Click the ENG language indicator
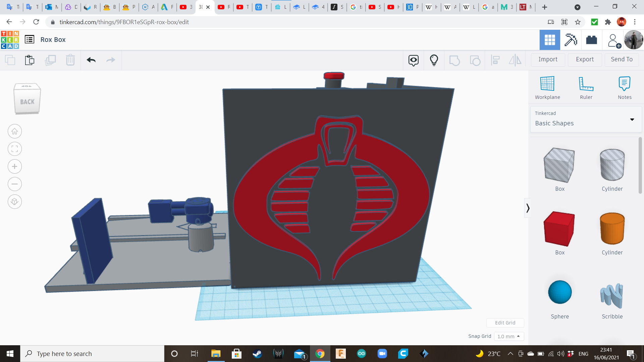 (583, 354)
